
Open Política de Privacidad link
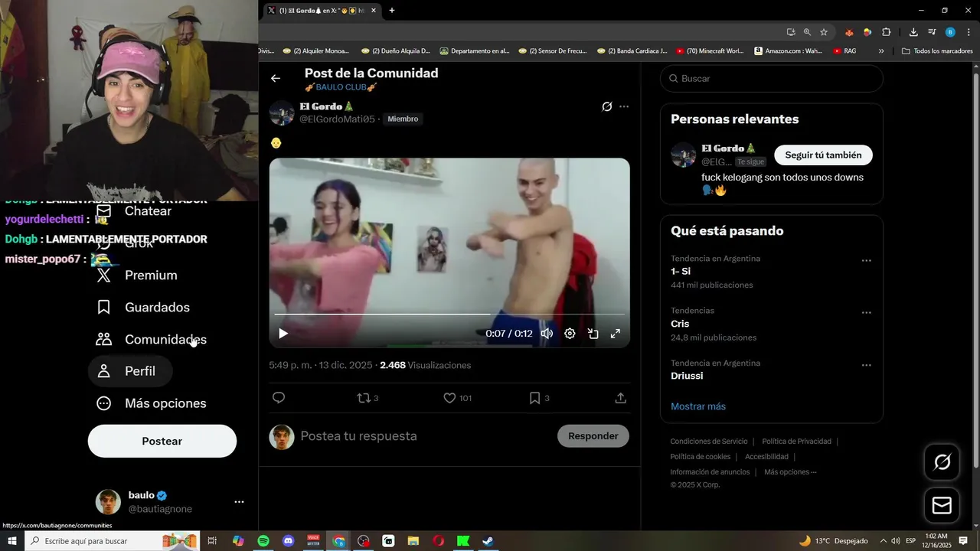[x=796, y=442]
